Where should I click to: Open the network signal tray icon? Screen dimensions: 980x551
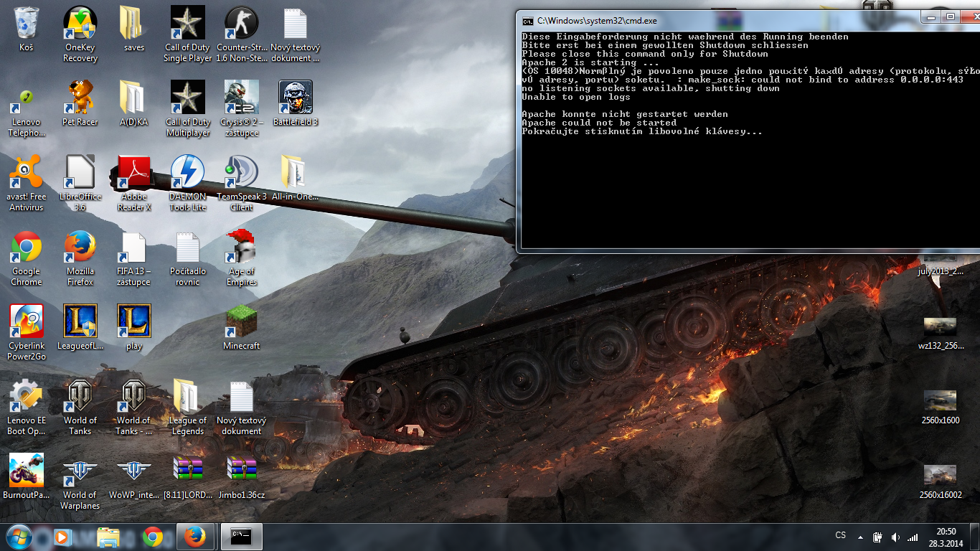tap(913, 537)
